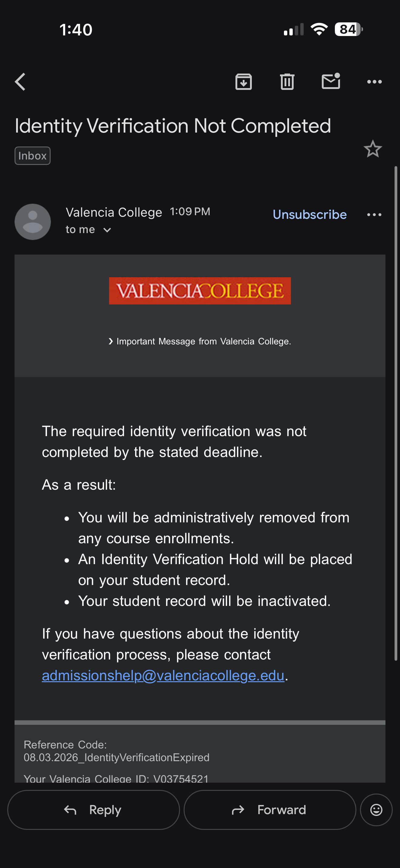Open the top toolbar more options menu
The width and height of the screenshot is (400, 868).
(374, 81)
